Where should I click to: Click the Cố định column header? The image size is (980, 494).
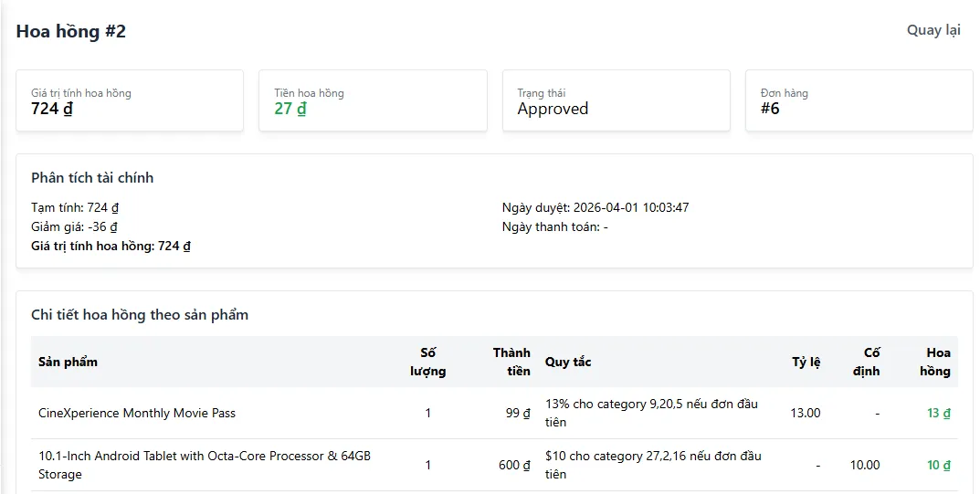(x=866, y=363)
